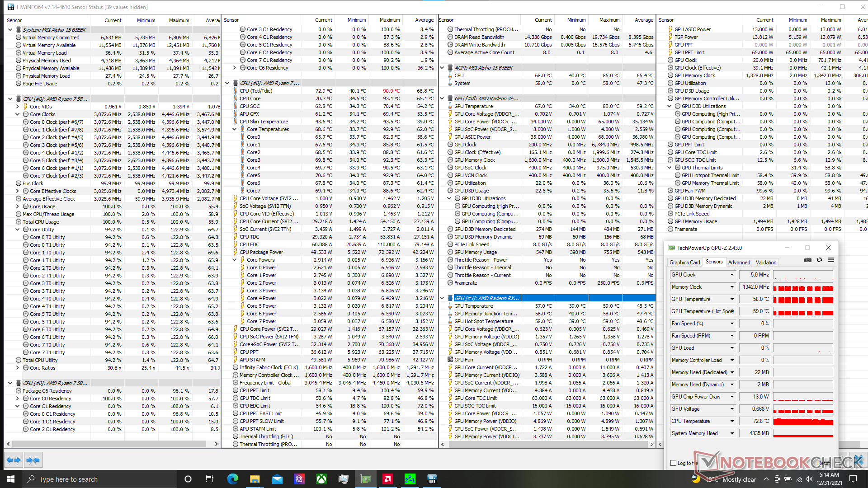Open Microsoft Edge from taskbar
This screenshot has height=488, width=868.
click(232, 479)
